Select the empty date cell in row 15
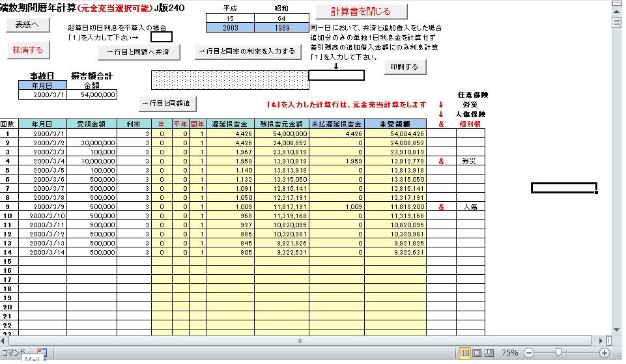The width and height of the screenshot is (626, 364). (x=42, y=261)
